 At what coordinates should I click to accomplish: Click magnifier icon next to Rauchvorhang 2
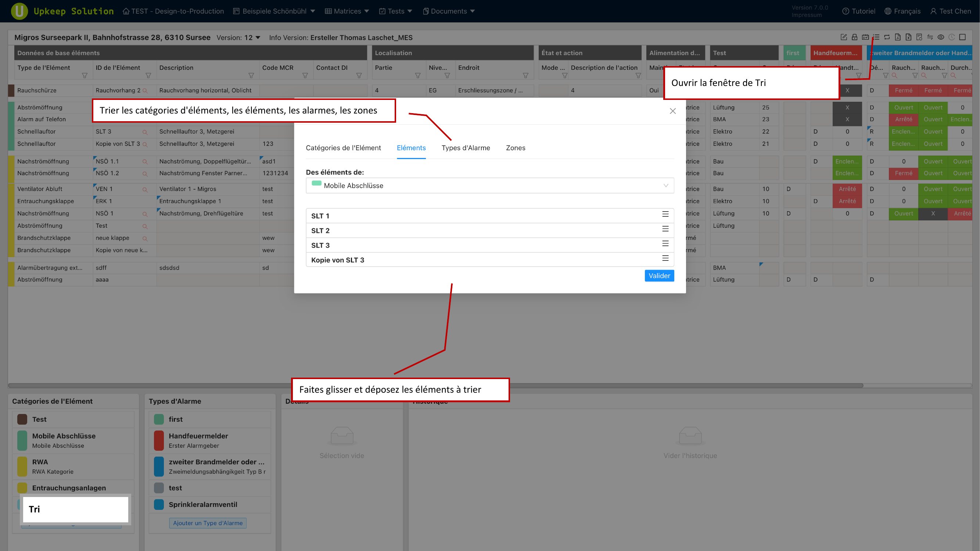145,91
